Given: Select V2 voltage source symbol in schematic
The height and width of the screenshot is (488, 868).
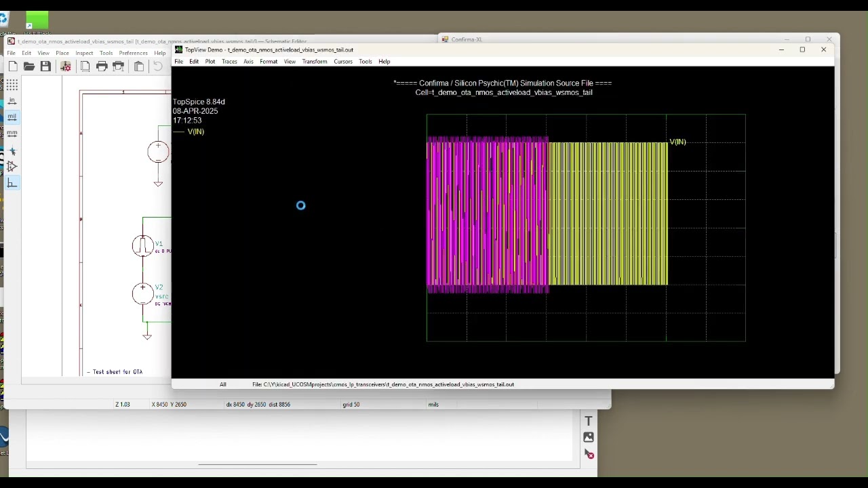Looking at the screenshot, I should pyautogui.click(x=142, y=293).
